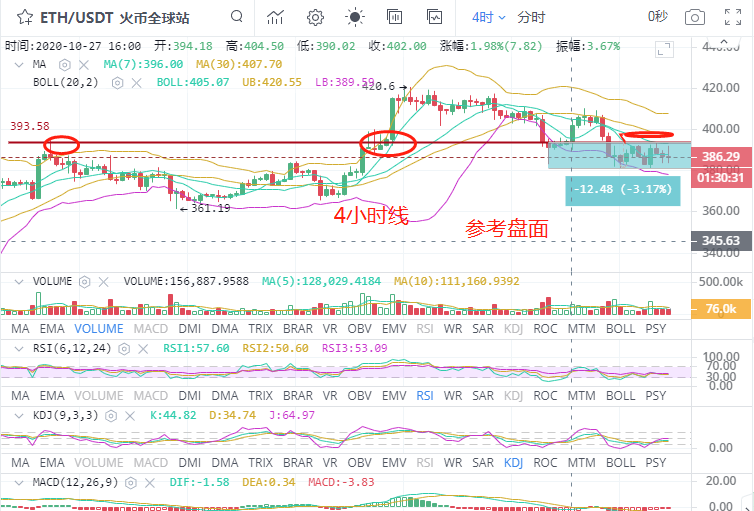Select OBV tab below the volume panel
This screenshot has width=754, height=511.
[x=360, y=329]
